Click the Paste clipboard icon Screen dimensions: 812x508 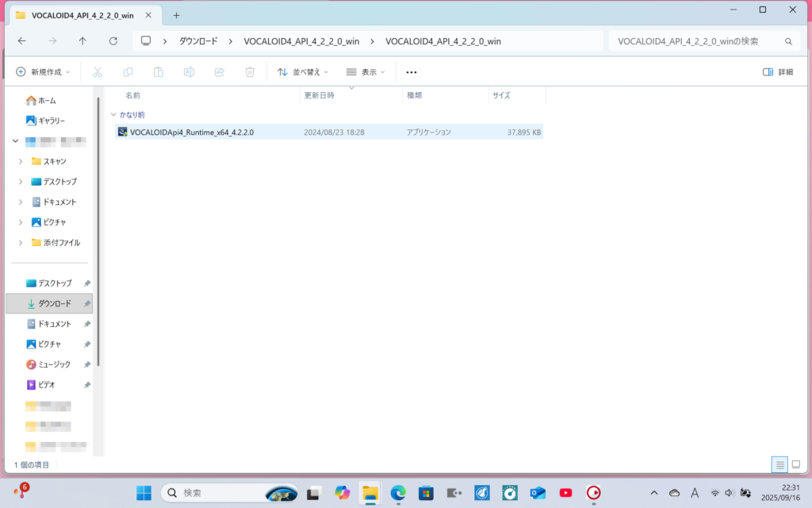point(159,72)
